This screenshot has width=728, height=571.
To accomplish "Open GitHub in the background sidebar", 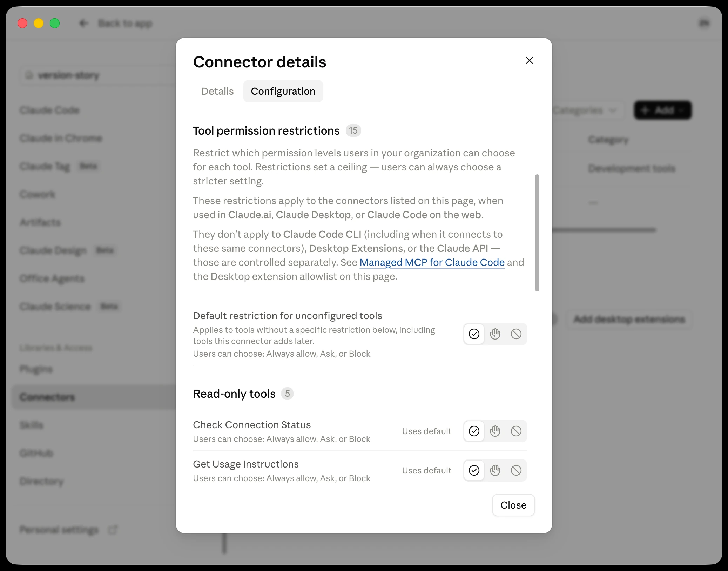I will click(36, 453).
